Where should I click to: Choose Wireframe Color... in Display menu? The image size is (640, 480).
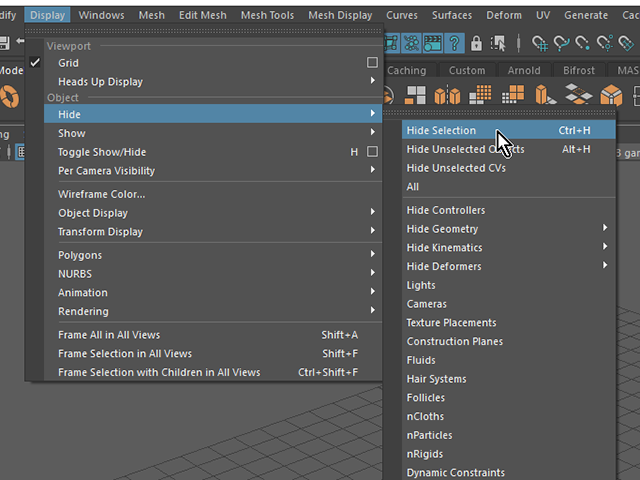pos(213,194)
